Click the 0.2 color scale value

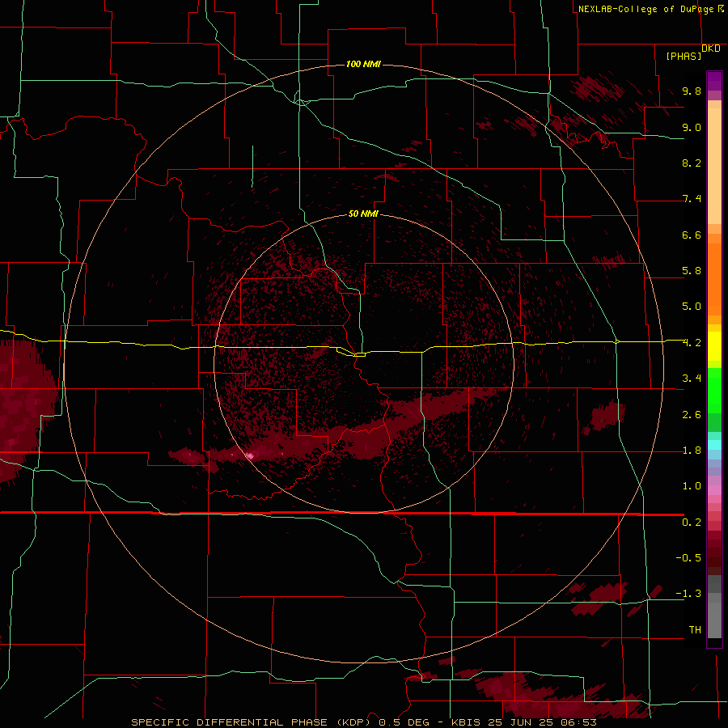[x=692, y=523]
